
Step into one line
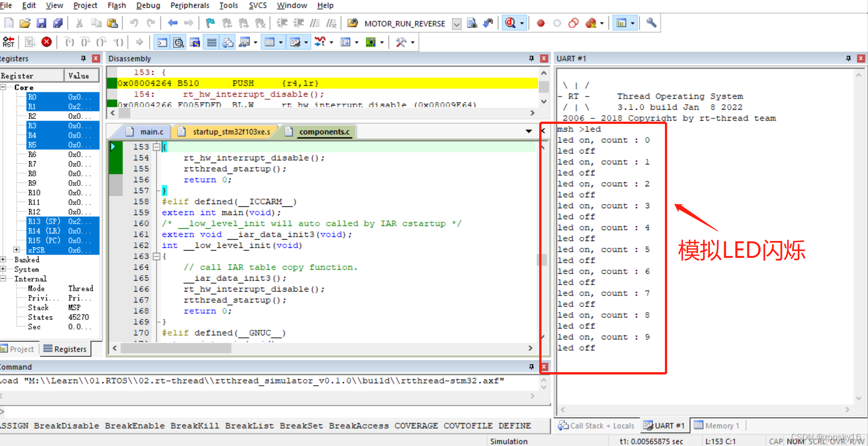pyautogui.click(x=69, y=42)
